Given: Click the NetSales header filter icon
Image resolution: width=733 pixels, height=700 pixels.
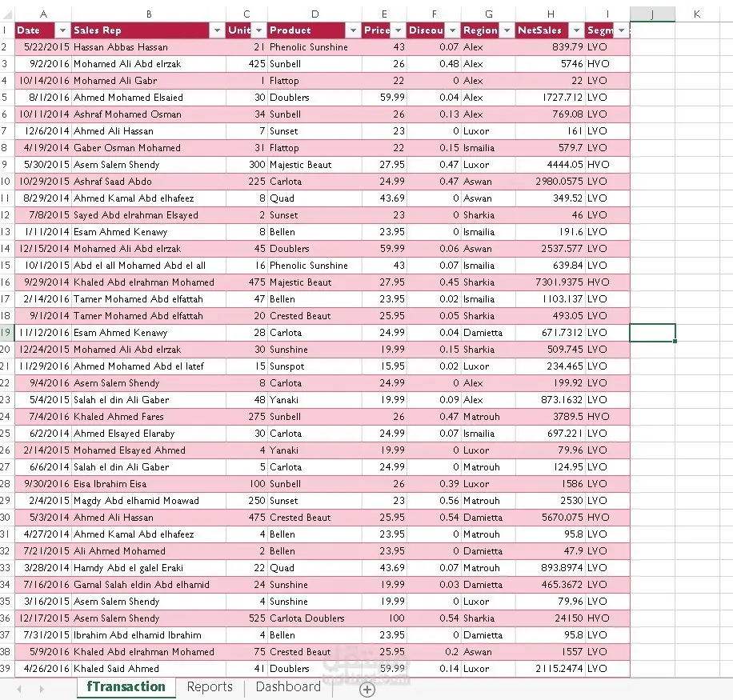Looking at the screenshot, I should [x=577, y=29].
